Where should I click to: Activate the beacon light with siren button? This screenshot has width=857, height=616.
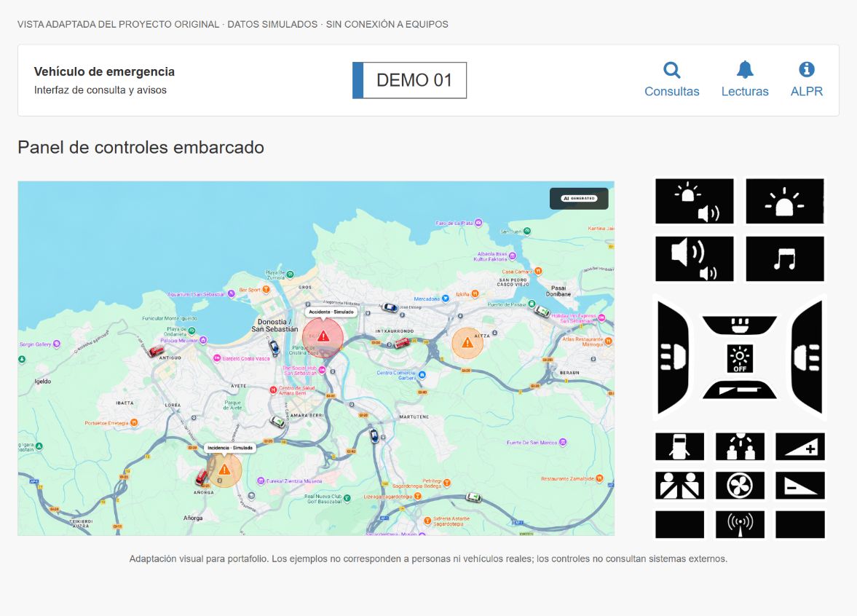coord(694,201)
